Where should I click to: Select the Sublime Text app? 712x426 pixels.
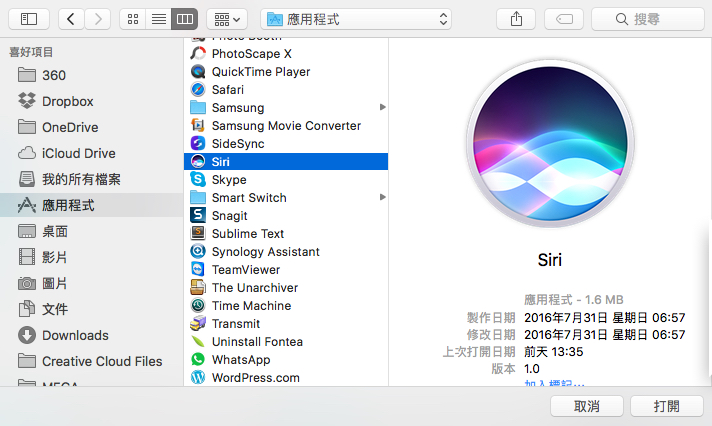coord(286,233)
